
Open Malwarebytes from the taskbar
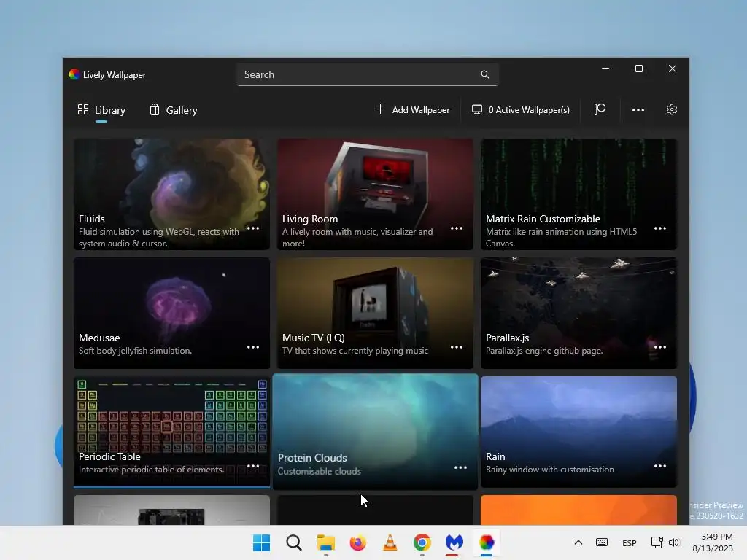click(x=454, y=542)
